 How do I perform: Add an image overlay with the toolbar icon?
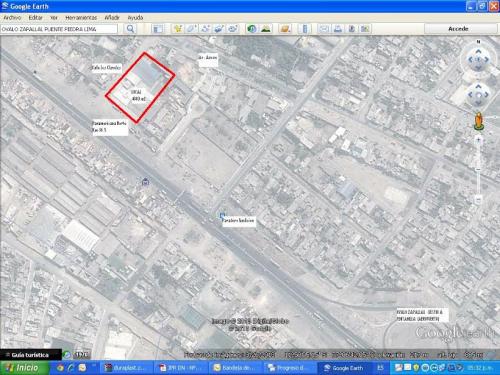219,29
